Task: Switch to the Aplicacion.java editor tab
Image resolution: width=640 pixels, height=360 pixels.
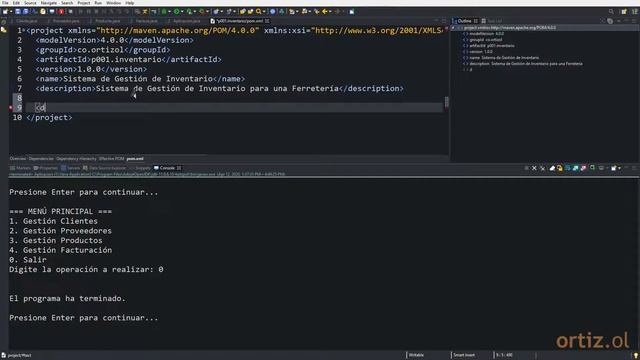Action: click(186, 21)
